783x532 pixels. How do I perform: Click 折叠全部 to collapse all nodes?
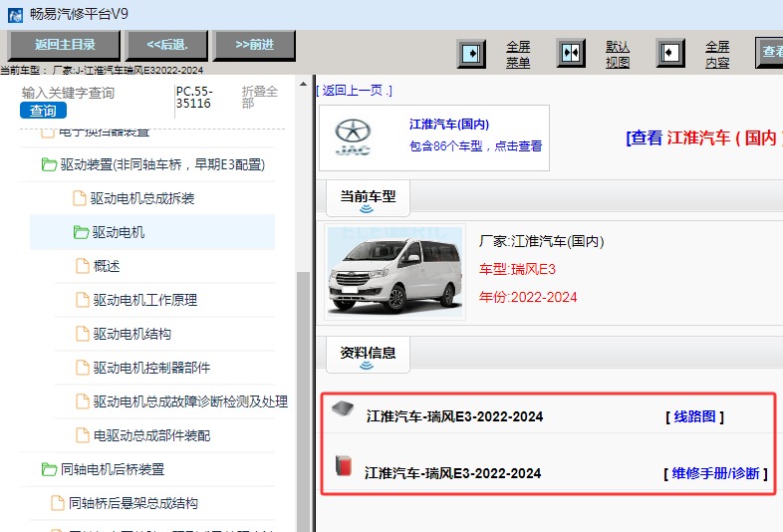pos(260,97)
